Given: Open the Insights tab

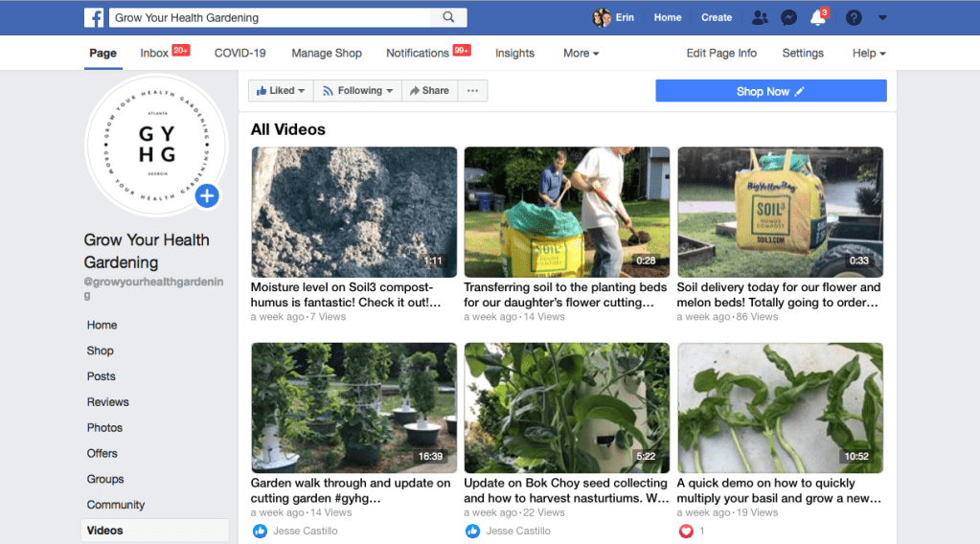Looking at the screenshot, I should click(x=515, y=53).
